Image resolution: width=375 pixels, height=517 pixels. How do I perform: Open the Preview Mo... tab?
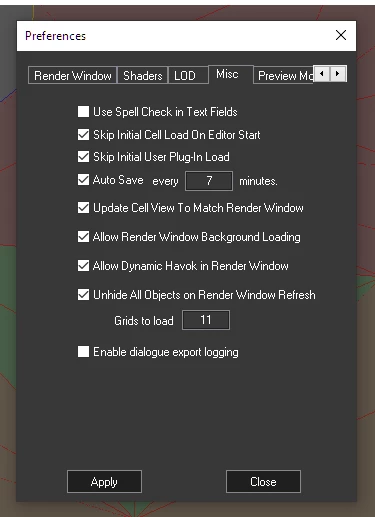pyautogui.click(x=284, y=75)
